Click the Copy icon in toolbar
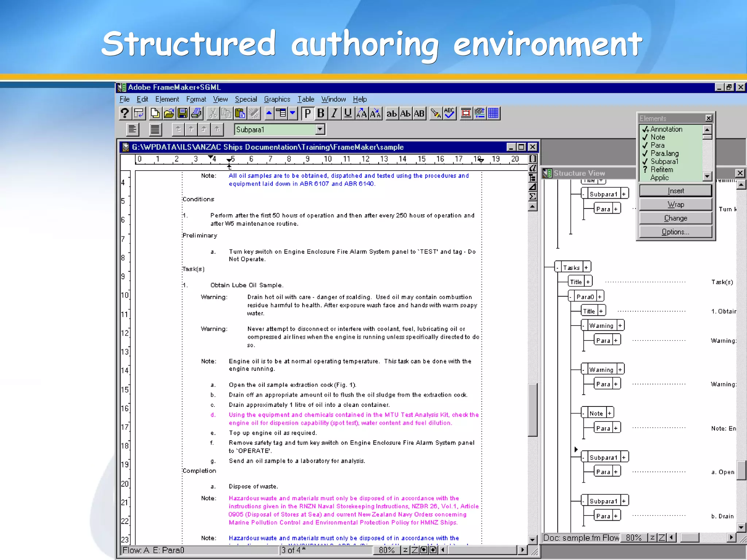 coord(227,113)
